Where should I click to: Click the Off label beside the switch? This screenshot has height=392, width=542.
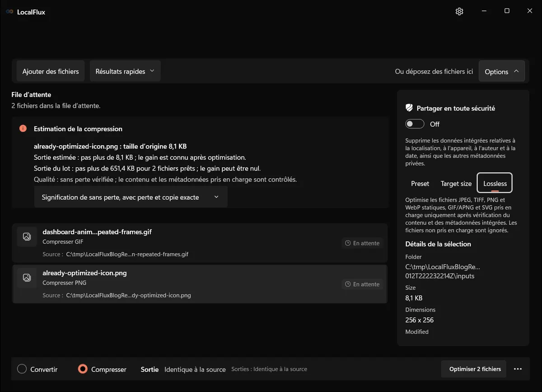[435, 124]
